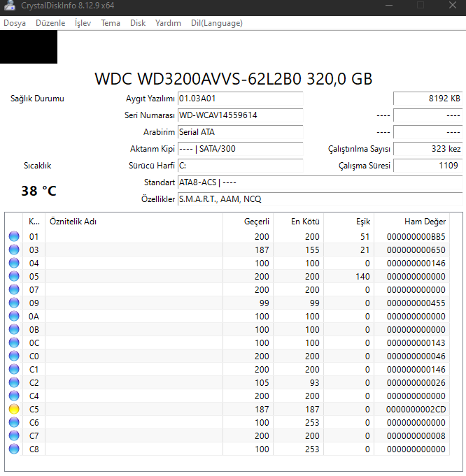
Task: Select raw value 000000000BB5 in row 01
Action: (x=416, y=236)
